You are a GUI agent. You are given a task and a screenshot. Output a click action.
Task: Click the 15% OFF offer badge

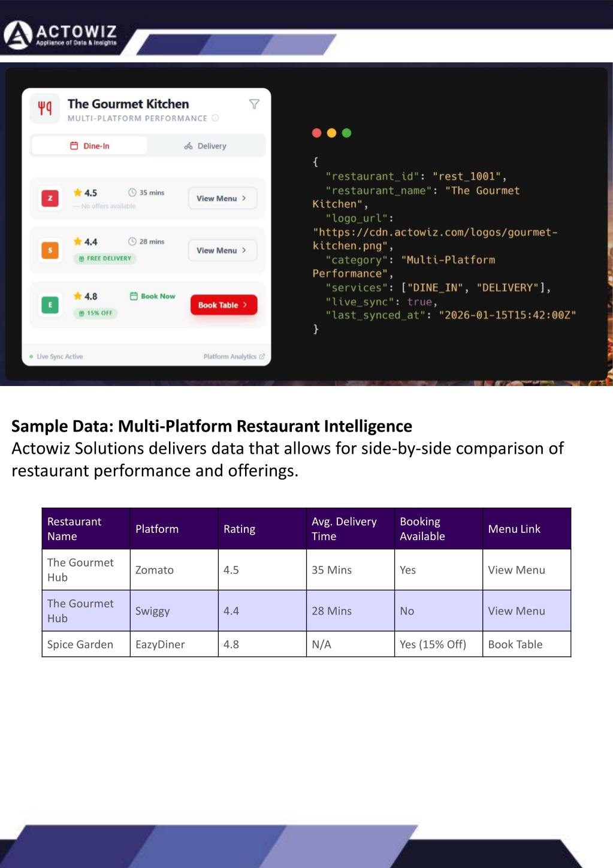point(96,313)
